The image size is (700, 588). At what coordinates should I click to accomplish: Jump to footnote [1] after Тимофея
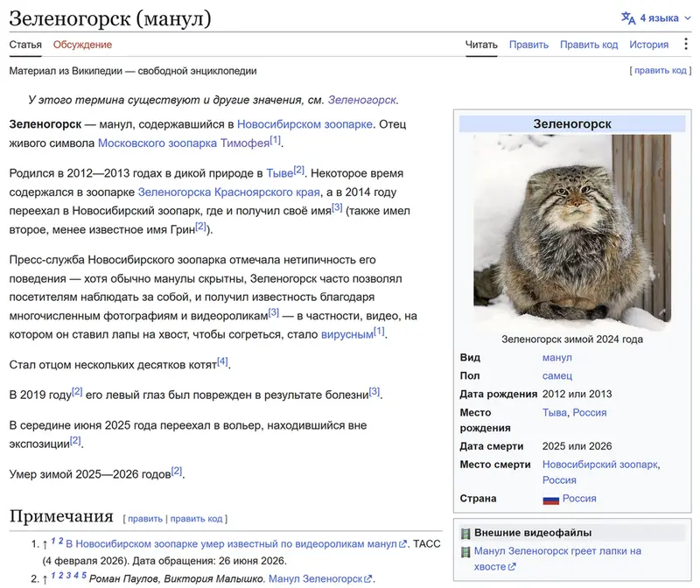tap(275, 139)
